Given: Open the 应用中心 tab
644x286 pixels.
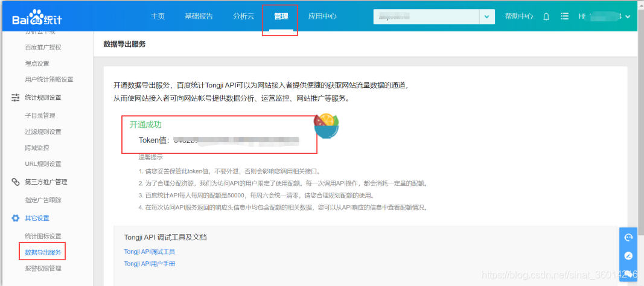Looking at the screenshot, I should tap(322, 16).
